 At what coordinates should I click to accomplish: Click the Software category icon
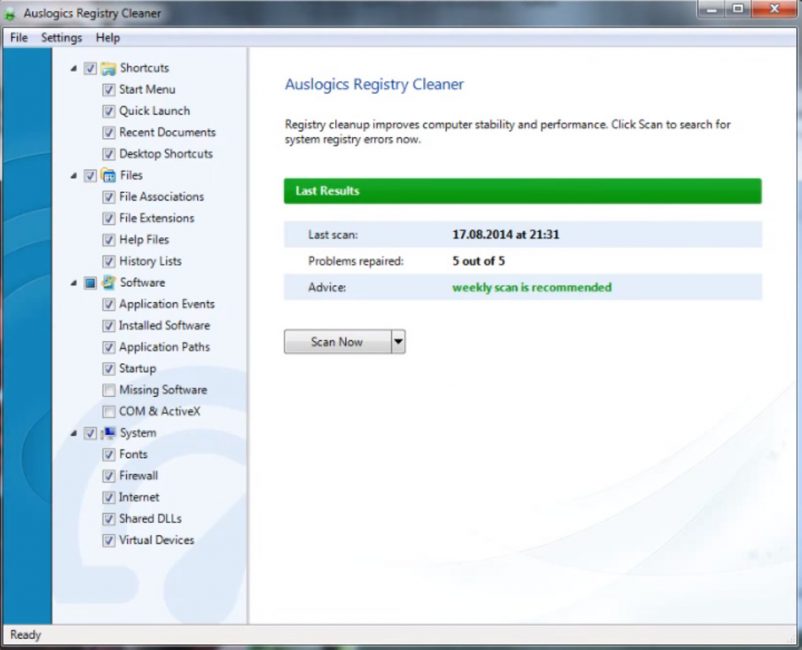pyautogui.click(x=108, y=283)
